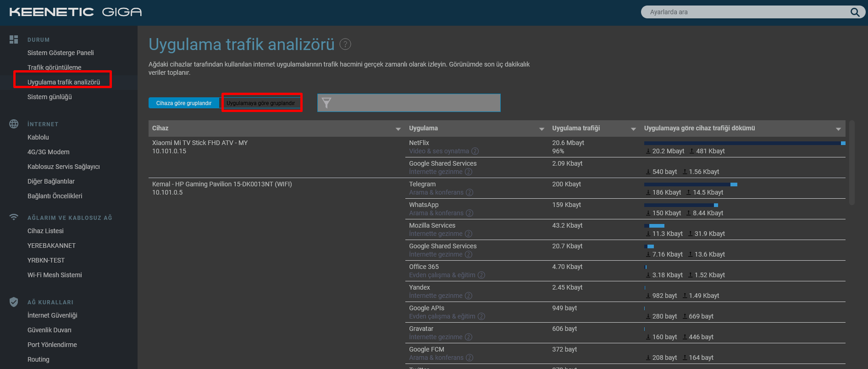Open Cihaz Listesi menu item
868x369 pixels.
(45, 231)
